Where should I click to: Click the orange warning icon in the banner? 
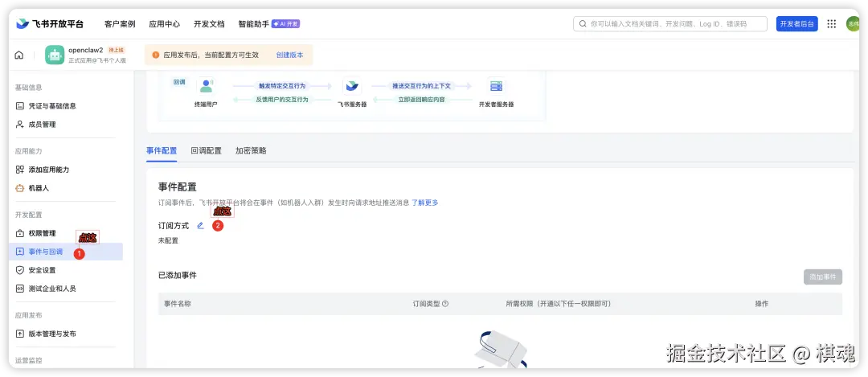point(156,55)
